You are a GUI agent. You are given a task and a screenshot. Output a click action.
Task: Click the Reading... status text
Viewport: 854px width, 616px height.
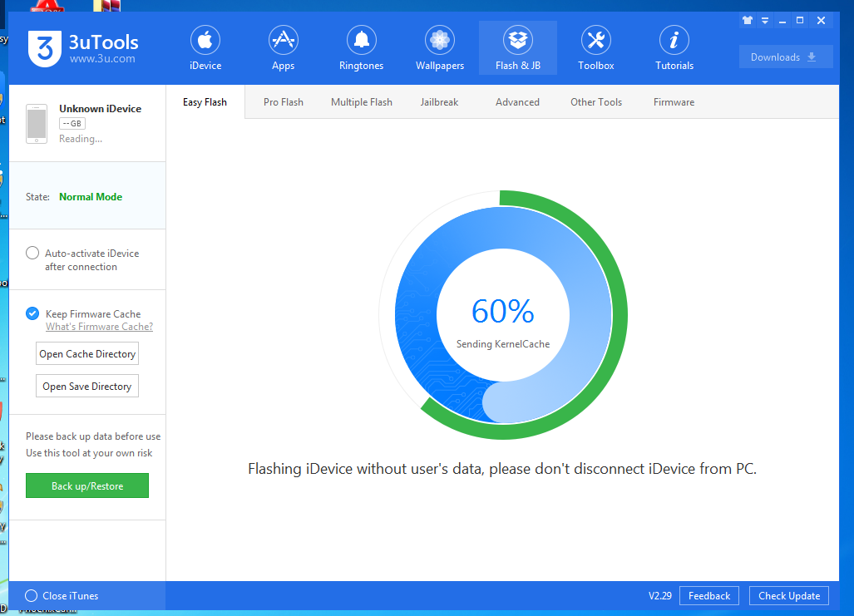click(81, 139)
